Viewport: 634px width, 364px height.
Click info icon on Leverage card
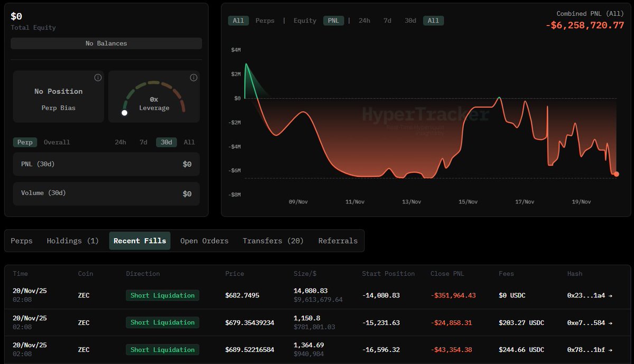point(194,78)
